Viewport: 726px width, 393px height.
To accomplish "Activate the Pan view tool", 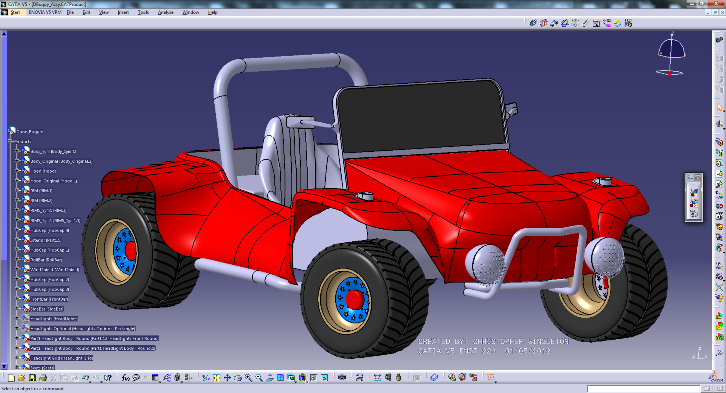I will coord(227,378).
